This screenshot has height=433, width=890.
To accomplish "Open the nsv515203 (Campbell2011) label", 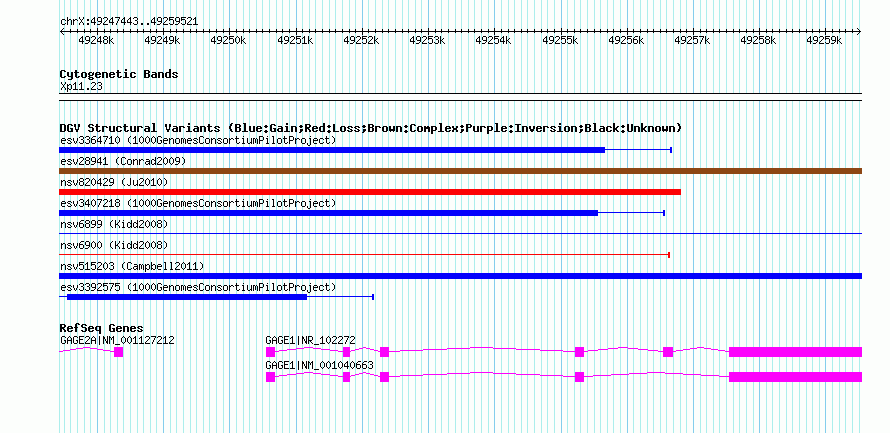I will pos(132,266).
